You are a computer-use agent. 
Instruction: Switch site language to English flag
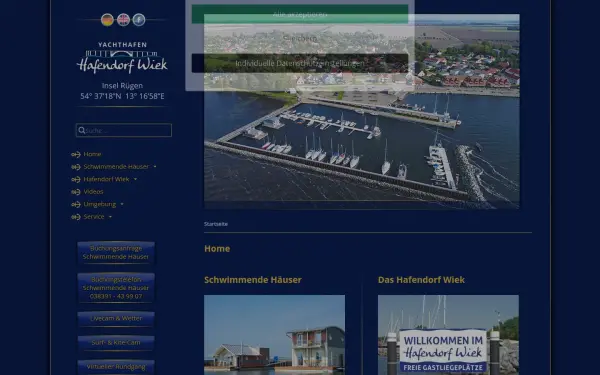click(123, 20)
